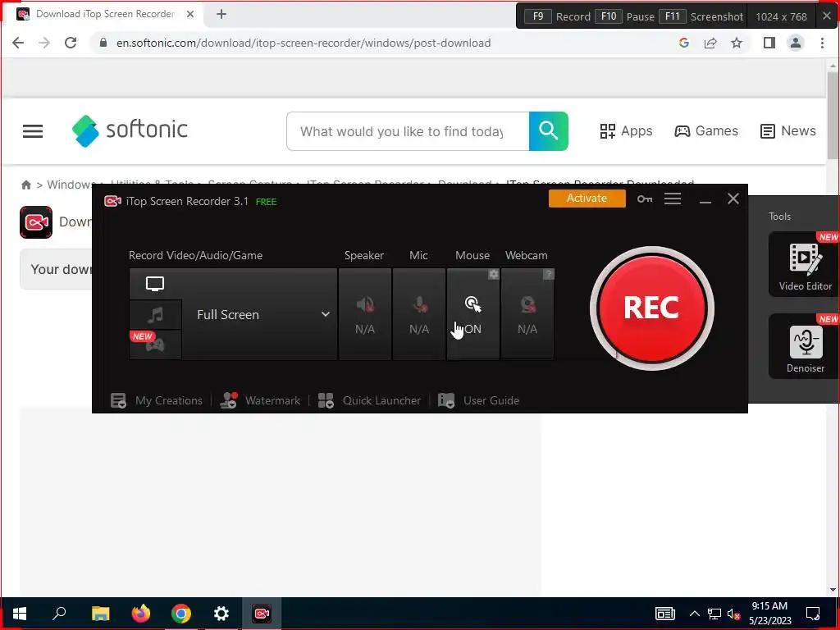Screen dimensions: 840x630
Task: Open a new Chrome tab
Action: 221,15
